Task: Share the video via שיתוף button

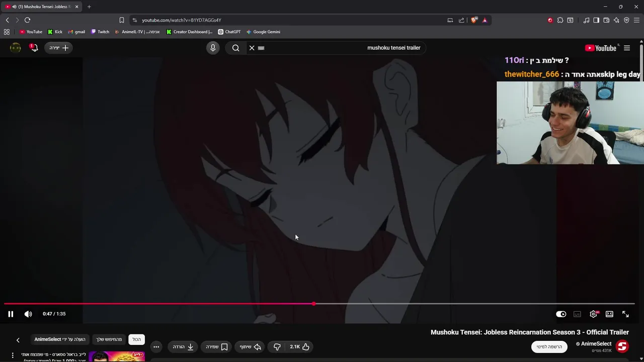Action: pos(250,346)
